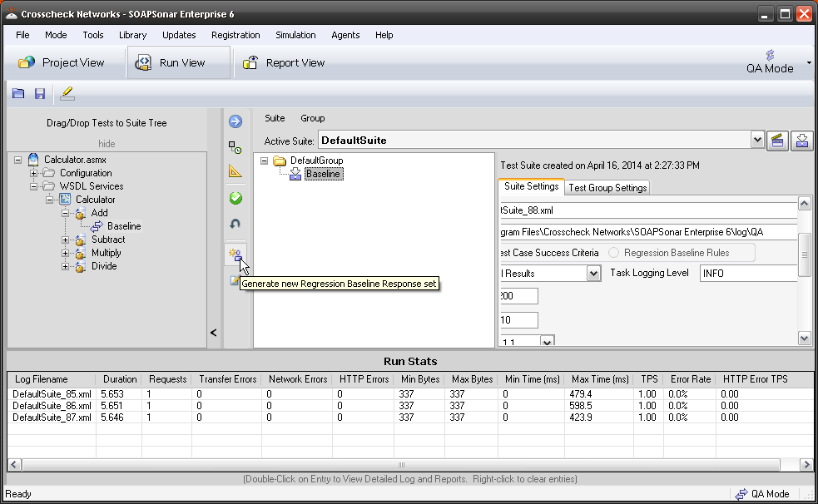Click the Task Logging Level INFO field
The width and height of the screenshot is (818, 504).
(748, 273)
